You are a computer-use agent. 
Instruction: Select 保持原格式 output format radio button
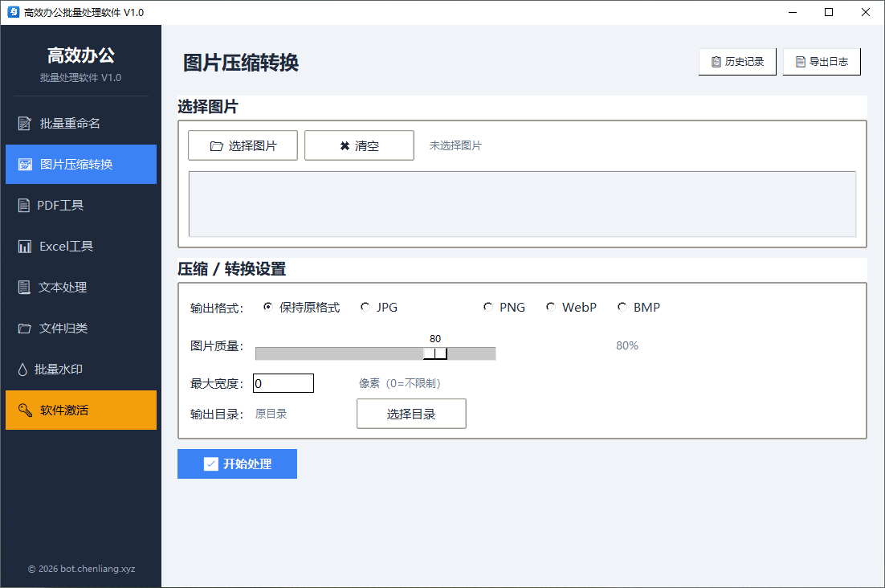pos(267,307)
